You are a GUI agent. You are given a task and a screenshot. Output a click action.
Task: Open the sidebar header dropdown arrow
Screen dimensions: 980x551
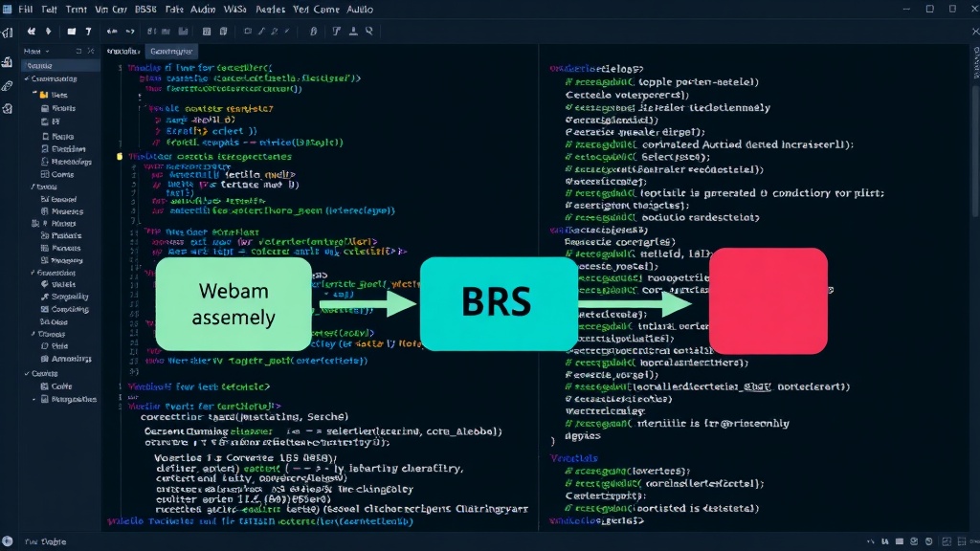pos(48,52)
